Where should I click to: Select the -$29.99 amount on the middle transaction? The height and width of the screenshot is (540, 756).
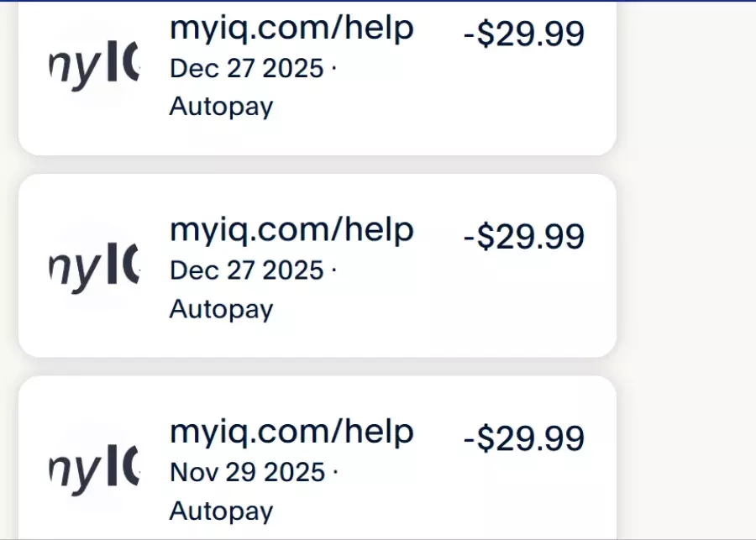[x=523, y=237]
